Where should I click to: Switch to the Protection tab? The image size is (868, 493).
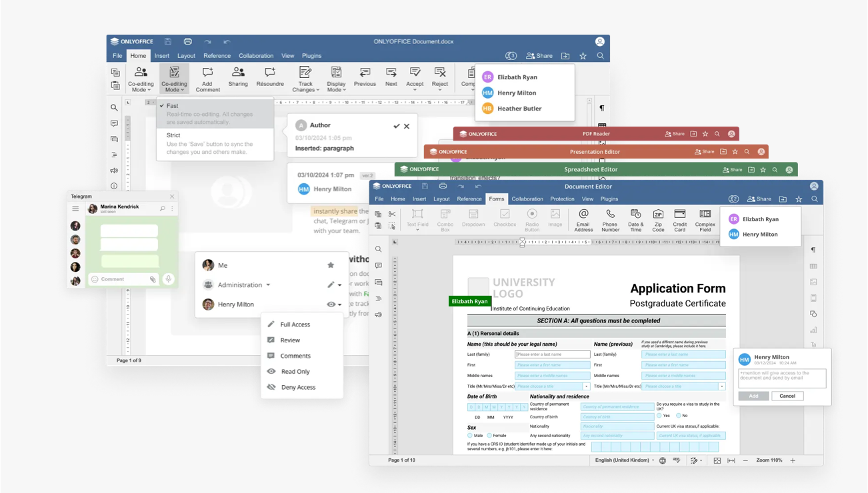pos(562,199)
